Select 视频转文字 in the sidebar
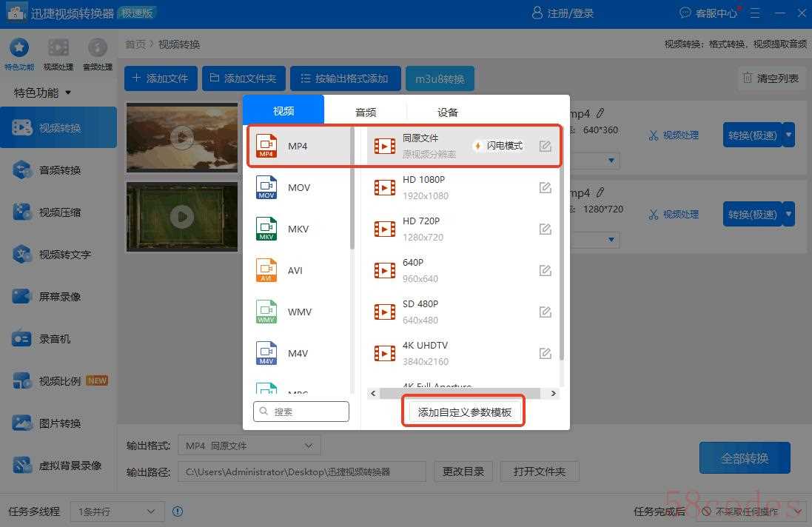This screenshot has width=812, height=527. 58,255
